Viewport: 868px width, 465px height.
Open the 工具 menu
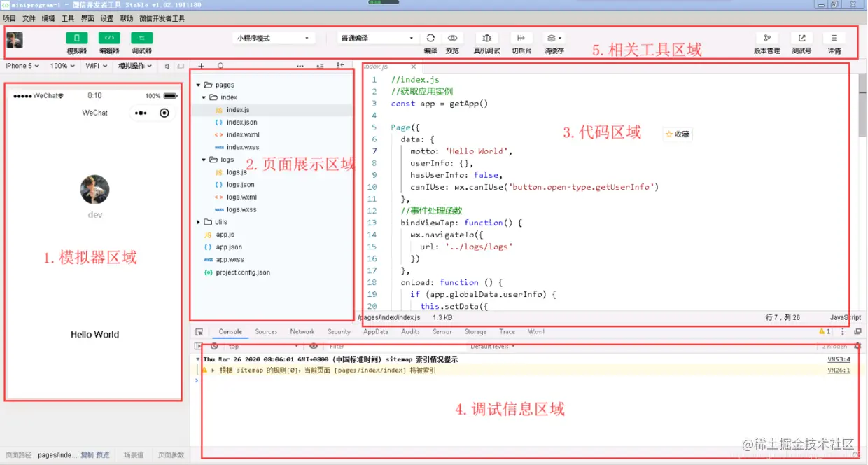(x=68, y=19)
